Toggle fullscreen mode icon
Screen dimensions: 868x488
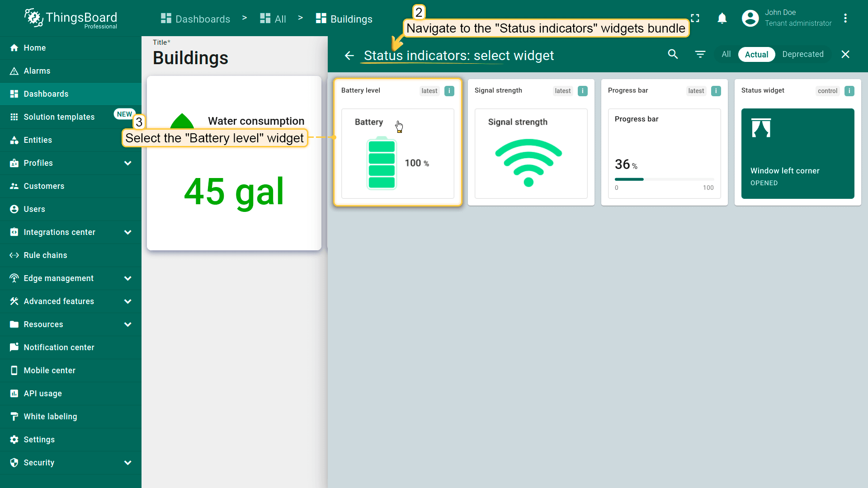point(695,19)
